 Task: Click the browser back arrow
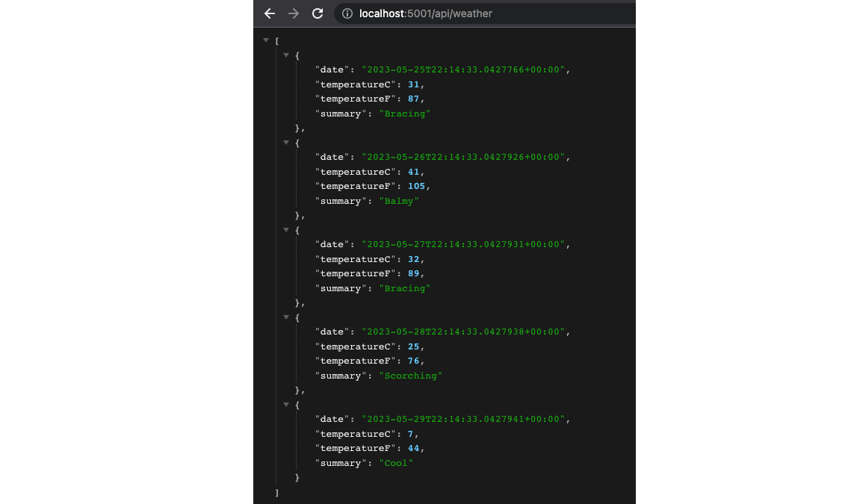tap(270, 13)
